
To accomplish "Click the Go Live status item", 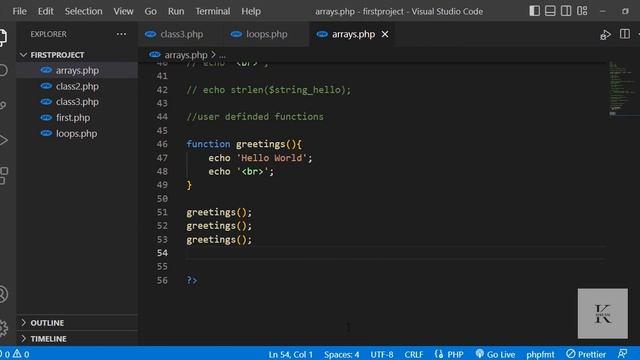I will [495, 354].
